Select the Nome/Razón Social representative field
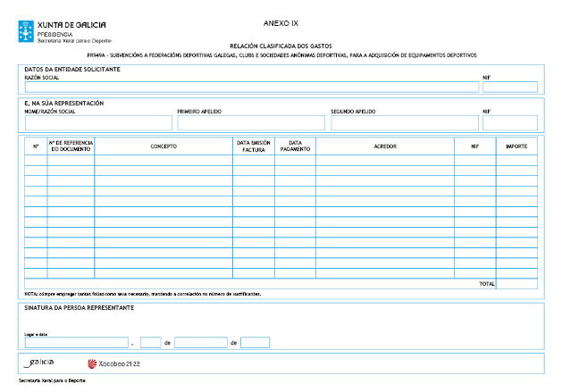 (98, 122)
